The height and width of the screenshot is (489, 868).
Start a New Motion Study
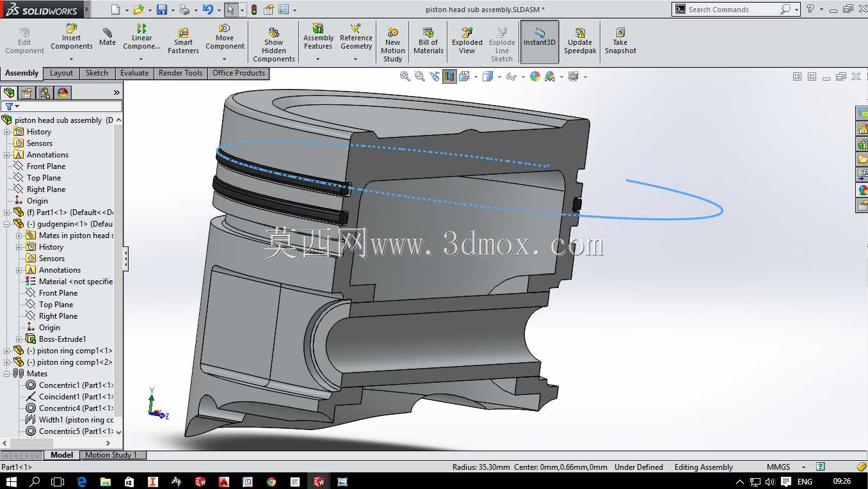[x=393, y=45]
